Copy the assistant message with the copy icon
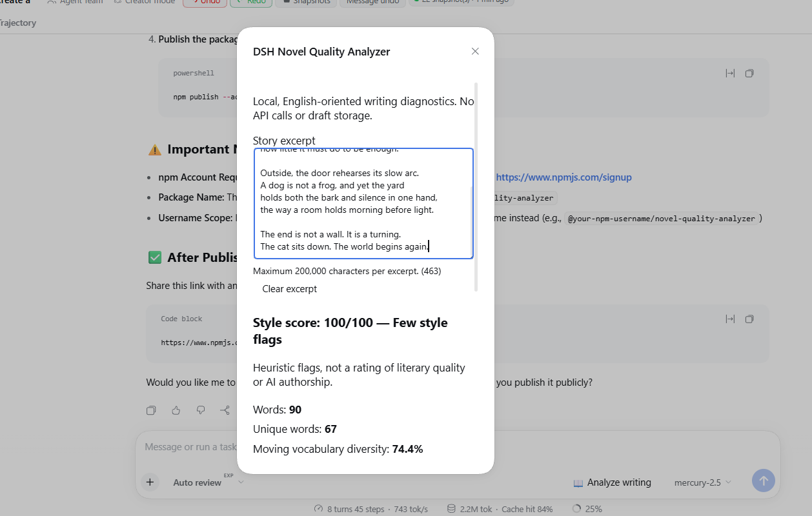Screen dimensions: 812x516 coord(151,410)
